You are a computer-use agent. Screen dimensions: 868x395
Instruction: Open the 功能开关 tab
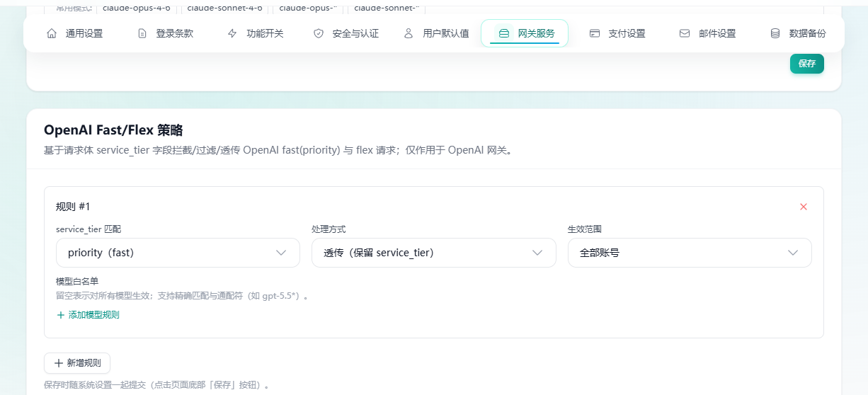point(256,33)
